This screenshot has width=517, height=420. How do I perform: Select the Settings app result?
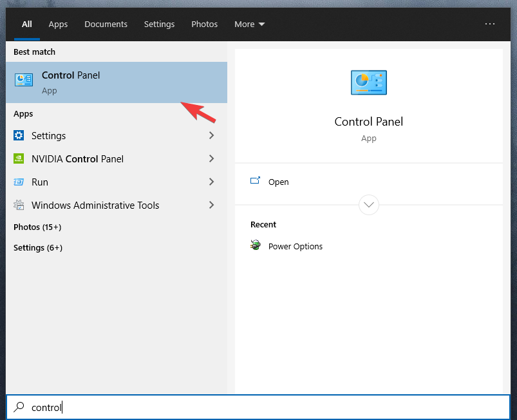[117, 136]
